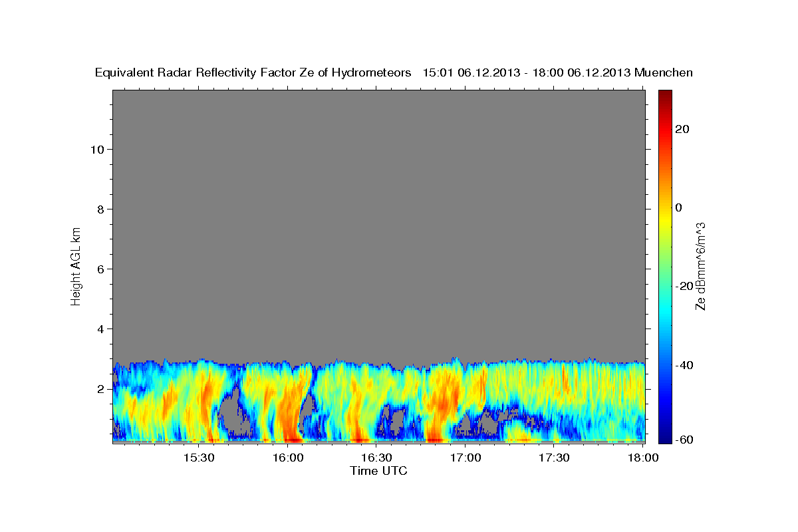The height and width of the screenshot is (532, 798).
Task: Click the height tick label '10'
Action: (96, 149)
